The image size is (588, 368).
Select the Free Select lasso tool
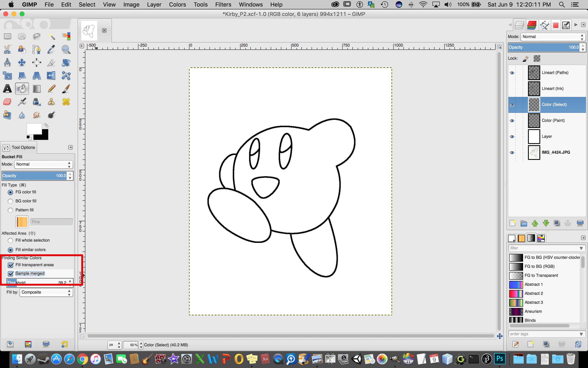click(37, 37)
